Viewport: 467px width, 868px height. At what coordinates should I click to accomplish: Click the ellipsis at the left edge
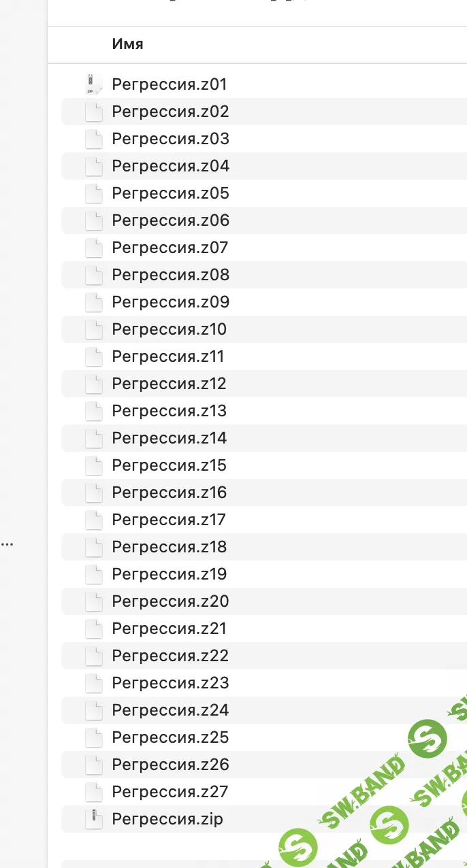7,544
